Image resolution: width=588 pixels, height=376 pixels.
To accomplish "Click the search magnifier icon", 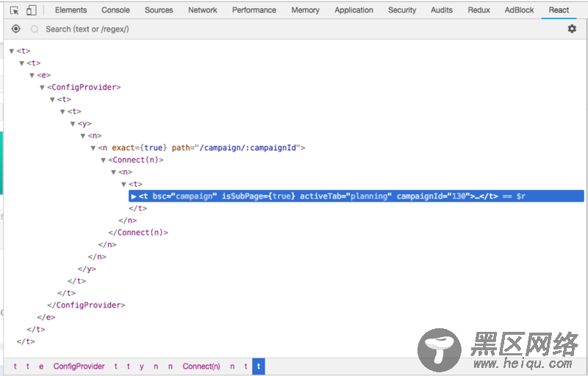I will (35, 29).
